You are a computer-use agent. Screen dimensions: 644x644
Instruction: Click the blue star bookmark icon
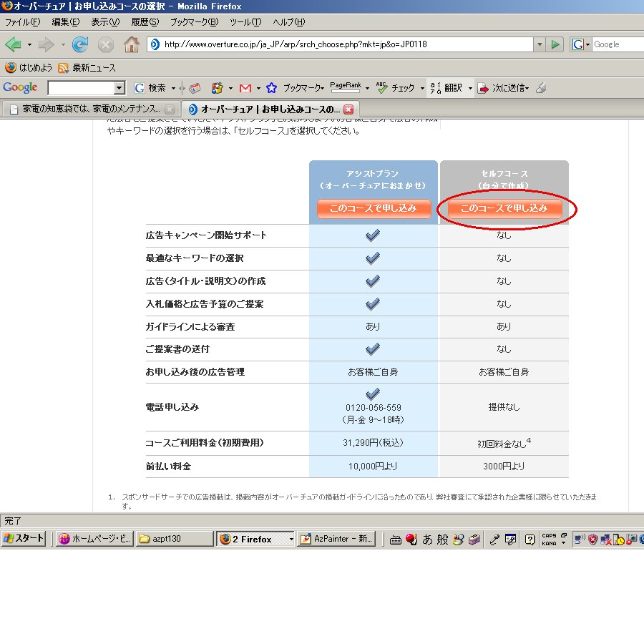click(271, 88)
